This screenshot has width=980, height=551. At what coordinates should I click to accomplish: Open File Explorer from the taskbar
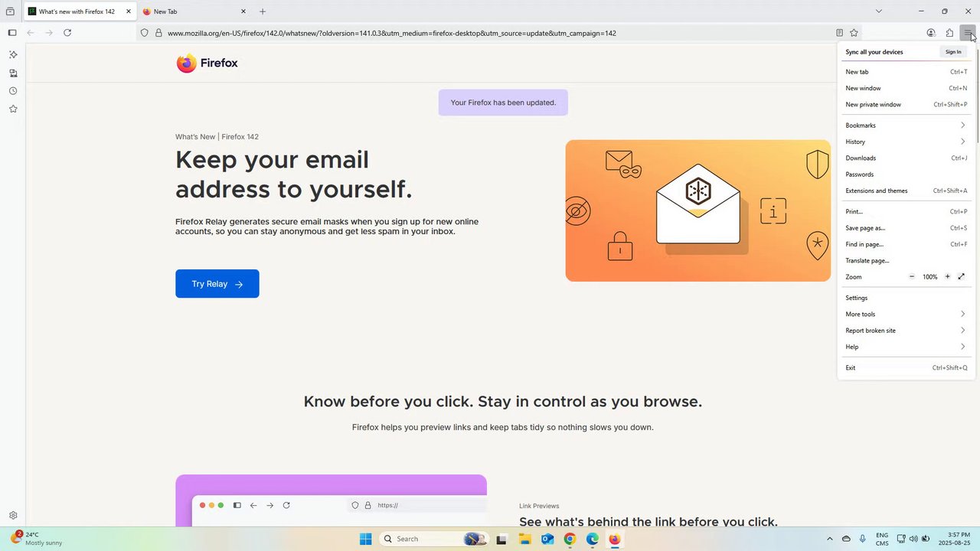(524, 539)
